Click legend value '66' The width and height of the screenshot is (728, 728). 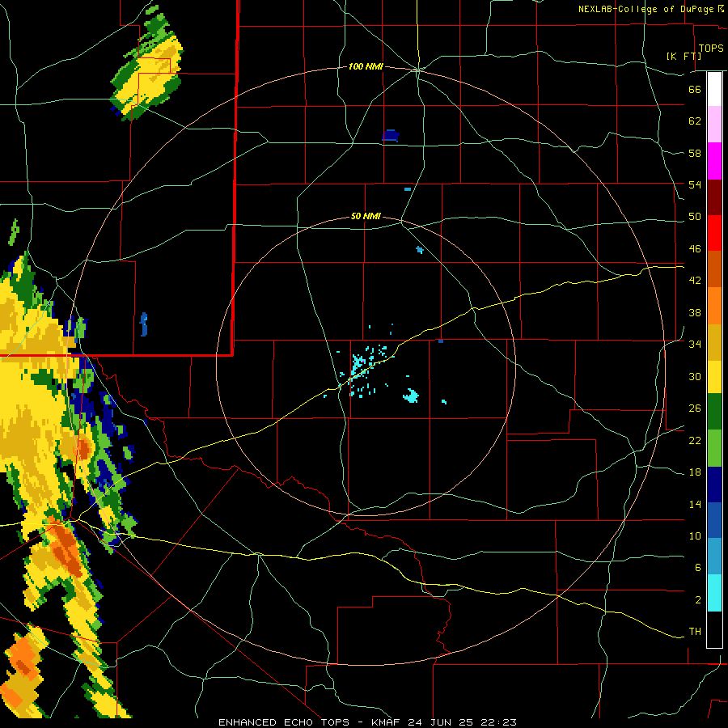695,89
